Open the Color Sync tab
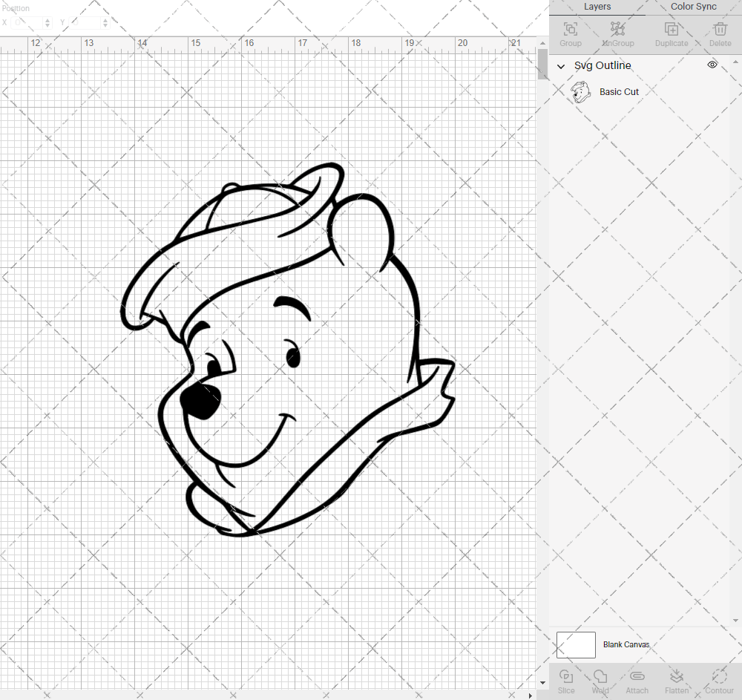Image resolution: width=742 pixels, height=700 pixels. (x=693, y=7)
